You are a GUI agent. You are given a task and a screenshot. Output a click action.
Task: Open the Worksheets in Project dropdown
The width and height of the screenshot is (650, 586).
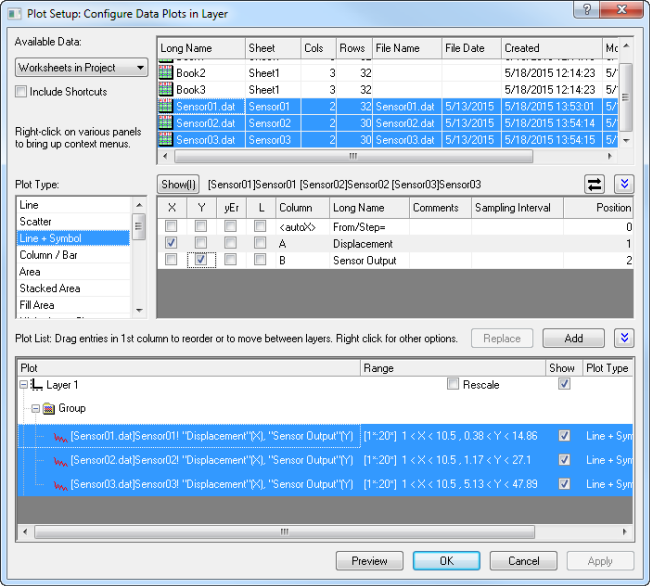pyautogui.click(x=82, y=68)
